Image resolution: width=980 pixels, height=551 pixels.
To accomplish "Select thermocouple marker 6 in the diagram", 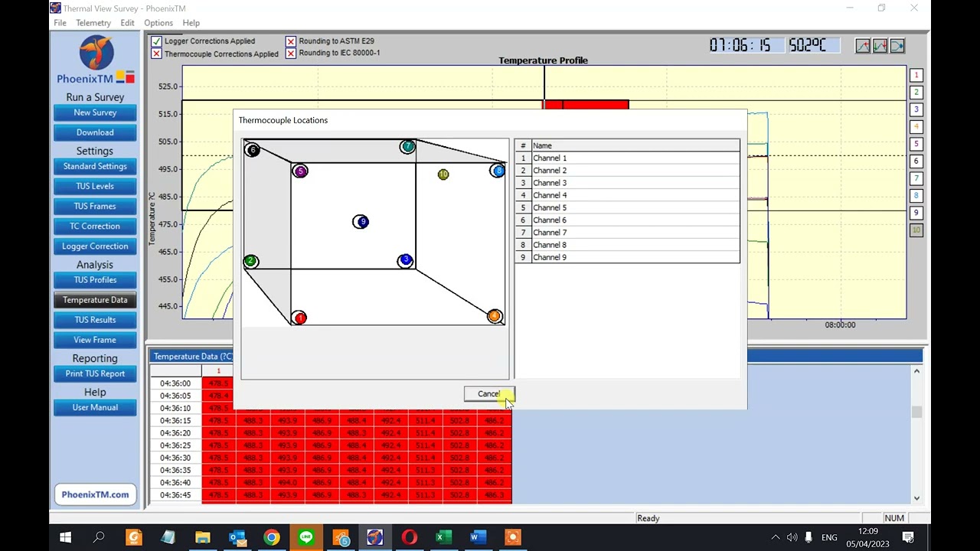I will pyautogui.click(x=252, y=149).
